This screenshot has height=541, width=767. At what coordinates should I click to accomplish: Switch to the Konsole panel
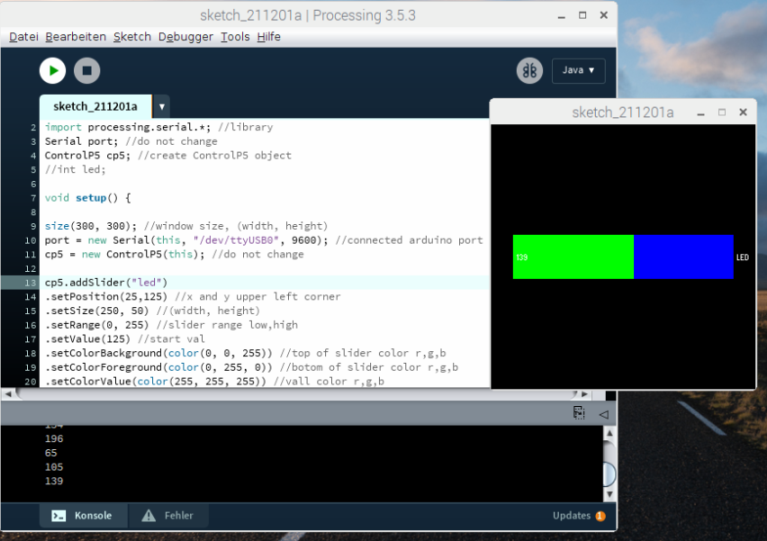pyautogui.click(x=83, y=516)
